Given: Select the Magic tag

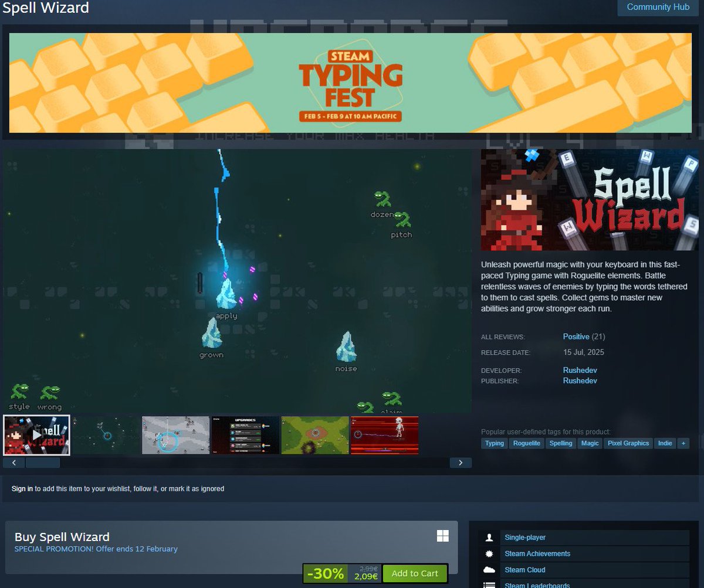Looking at the screenshot, I should [590, 443].
